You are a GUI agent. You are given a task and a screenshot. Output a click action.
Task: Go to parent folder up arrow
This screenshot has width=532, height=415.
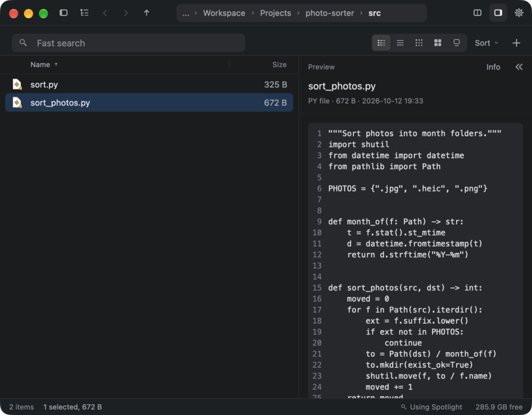(x=147, y=13)
